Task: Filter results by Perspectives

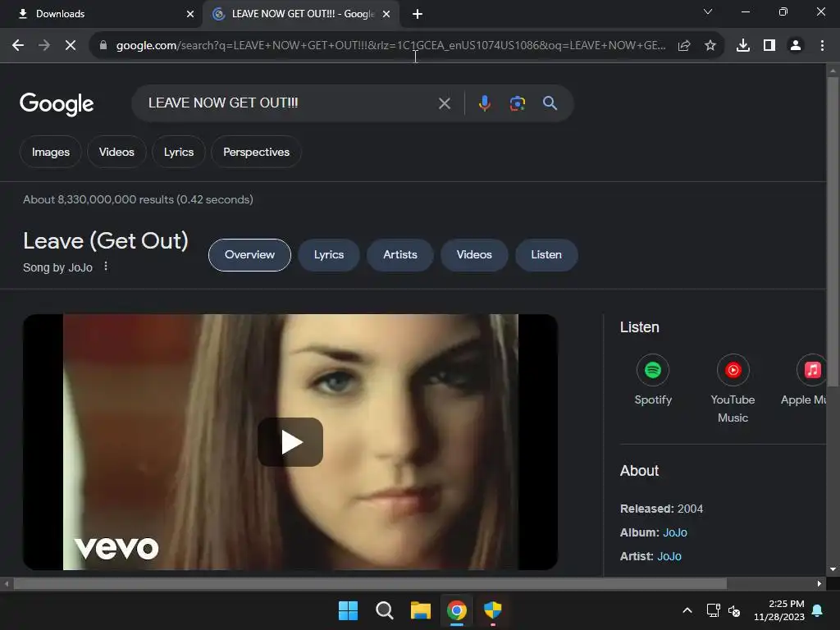Action: (257, 152)
